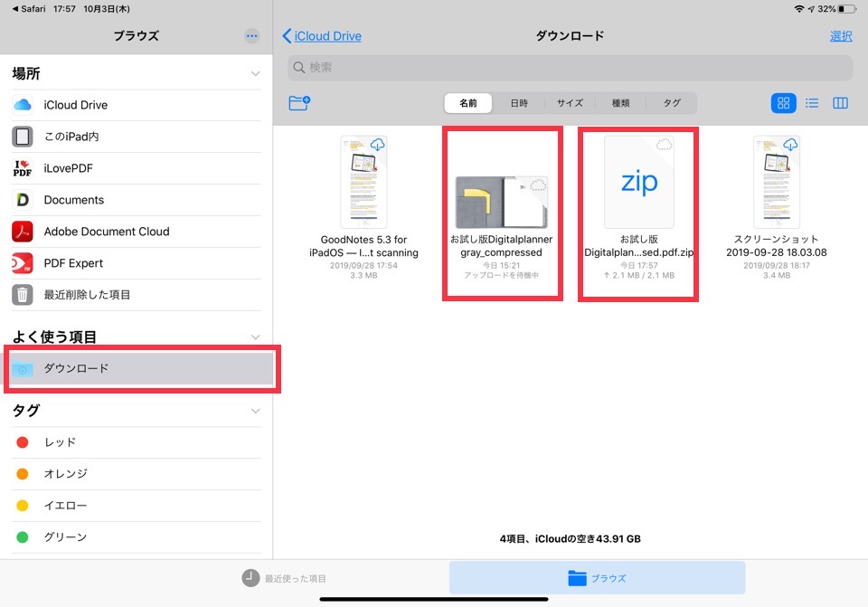Viewport: 868px width, 607px height.
Task: Download GoodNotes file via its cloud icon
Action: point(378,145)
